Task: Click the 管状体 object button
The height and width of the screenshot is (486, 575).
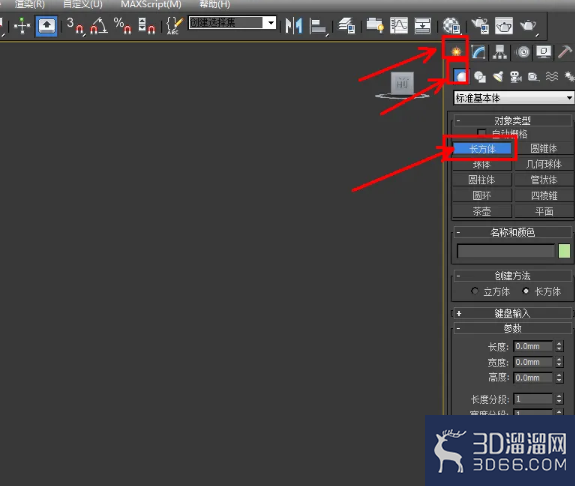Action: [544, 180]
